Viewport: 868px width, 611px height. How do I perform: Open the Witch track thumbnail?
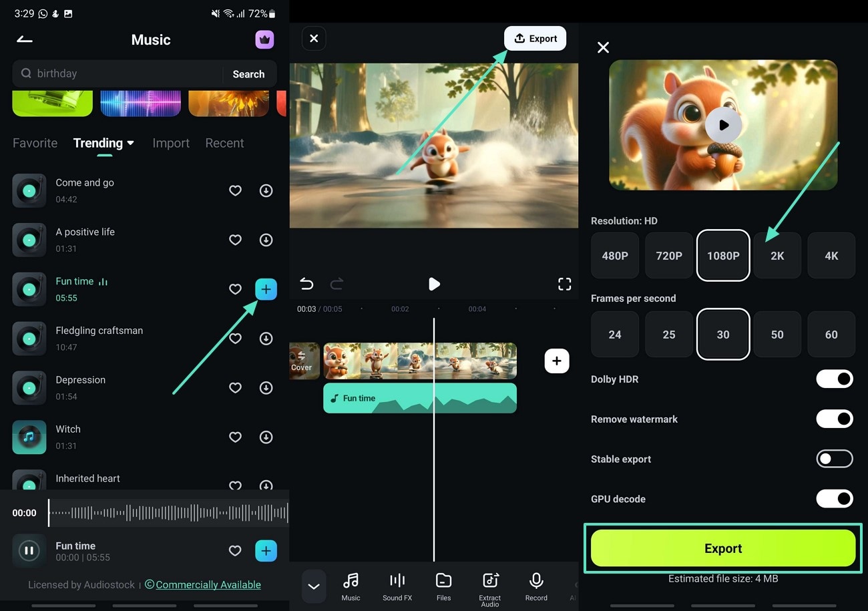point(29,437)
